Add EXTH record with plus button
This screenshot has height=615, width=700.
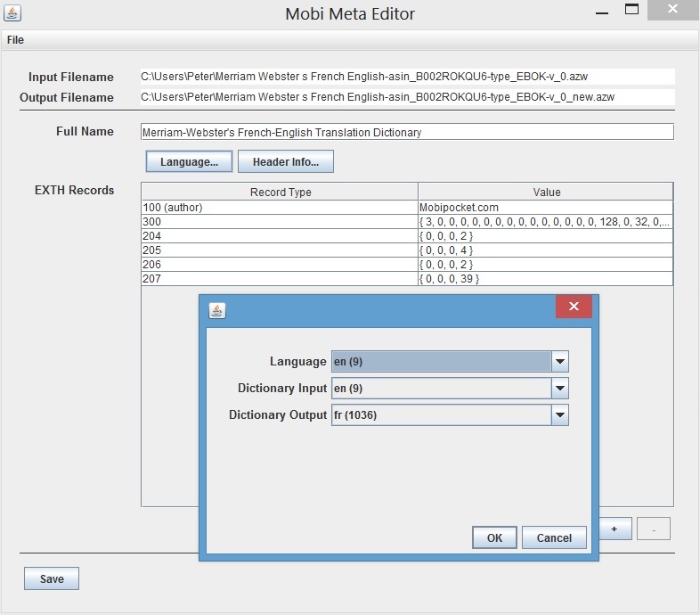coord(615,529)
